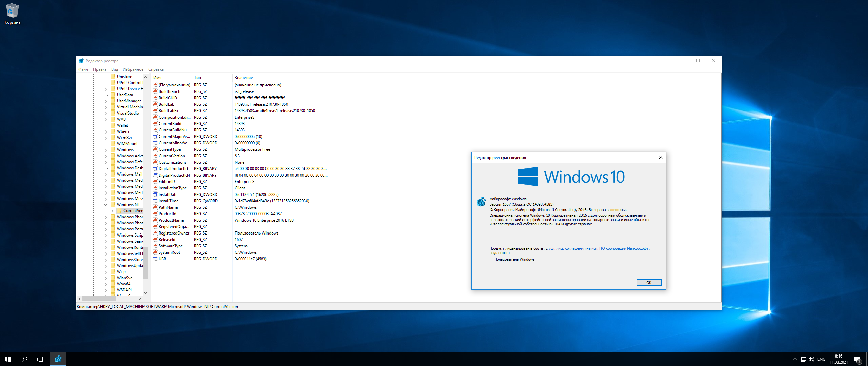Select the Windows NT key
Screen dimensions: 868x366
coord(128,205)
